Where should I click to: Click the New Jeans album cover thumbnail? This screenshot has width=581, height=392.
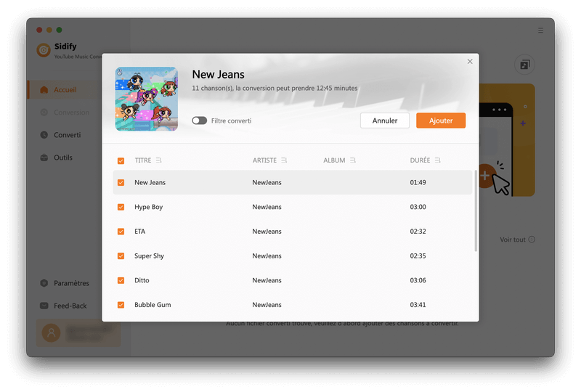(x=147, y=99)
